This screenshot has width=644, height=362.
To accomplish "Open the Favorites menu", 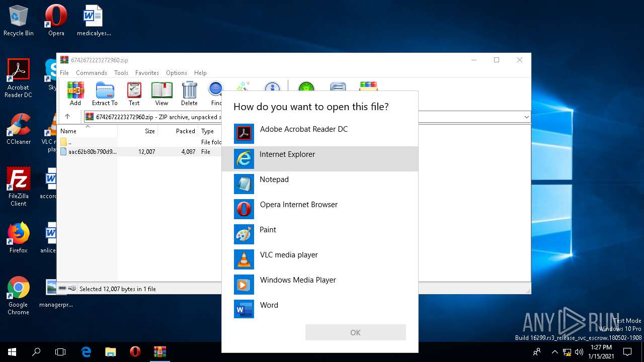I will [147, 73].
